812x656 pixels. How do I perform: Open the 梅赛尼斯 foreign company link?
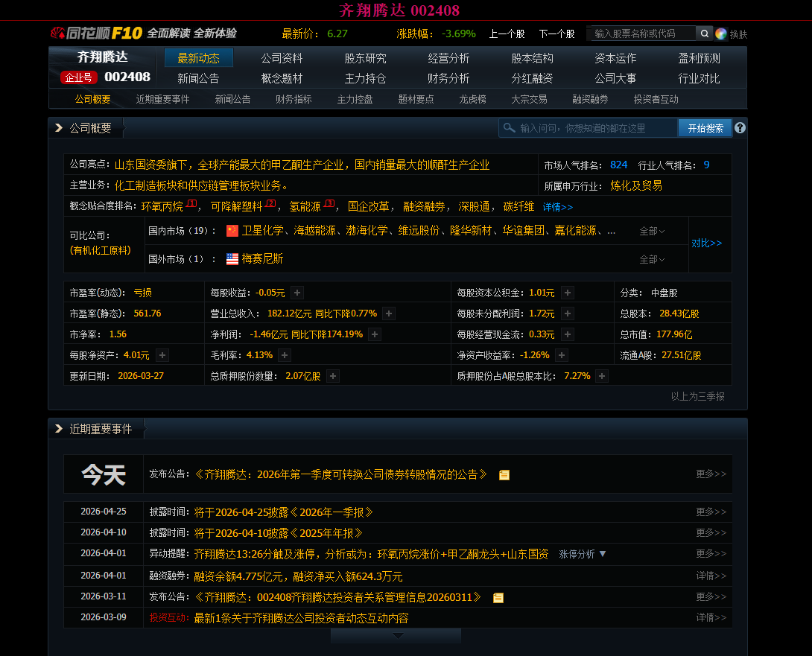(262, 259)
